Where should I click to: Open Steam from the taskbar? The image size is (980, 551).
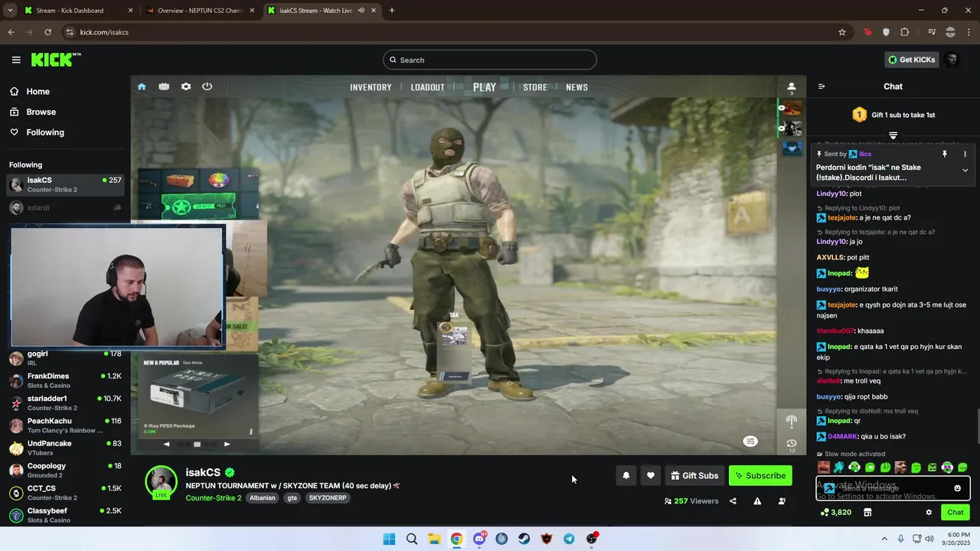coord(524,539)
